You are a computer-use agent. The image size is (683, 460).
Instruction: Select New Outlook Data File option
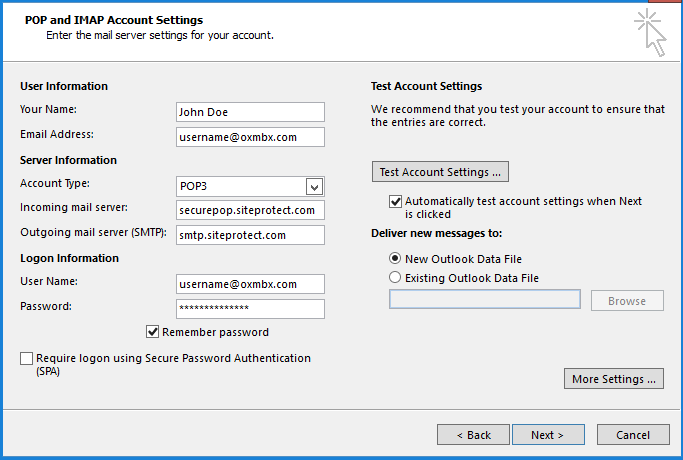pyautogui.click(x=395, y=258)
